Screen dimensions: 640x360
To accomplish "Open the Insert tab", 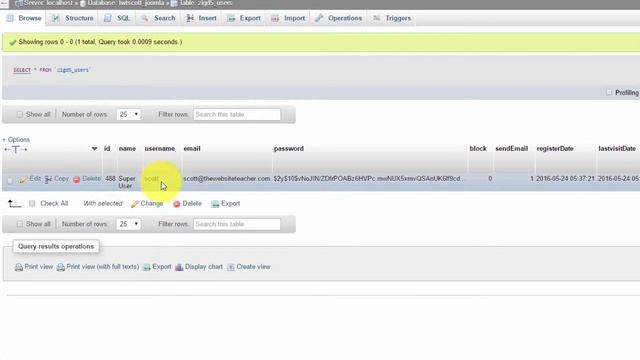I will click(201, 18).
